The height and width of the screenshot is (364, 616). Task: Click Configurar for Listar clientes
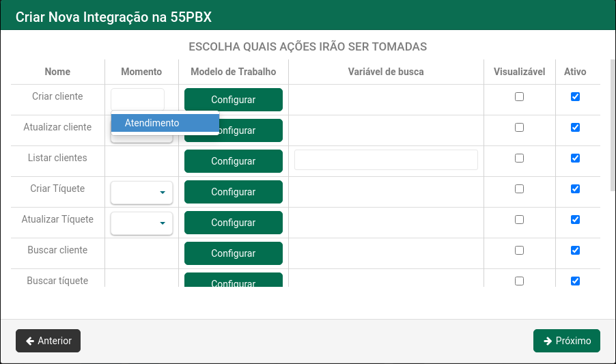click(234, 161)
